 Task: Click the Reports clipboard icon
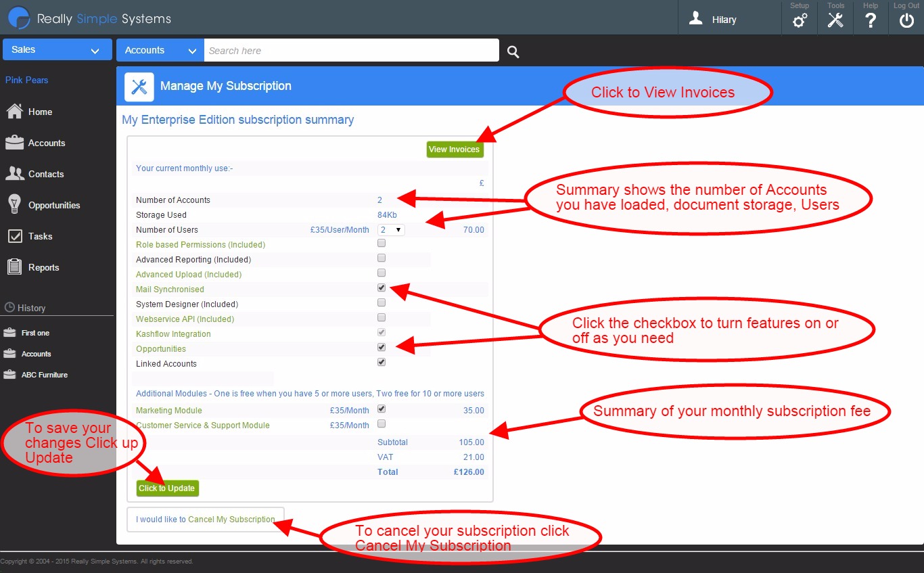[x=14, y=267]
